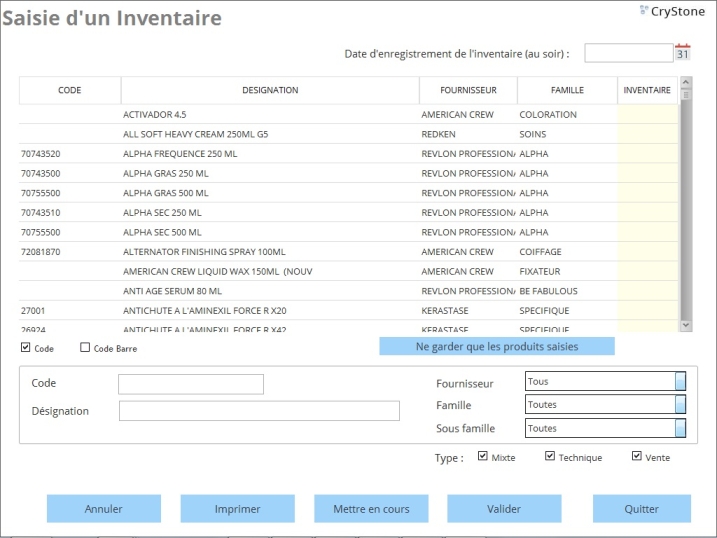Select the ALPHA GRAS 500 ML row
This screenshot has width=717, height=538.
coord(348,193)
